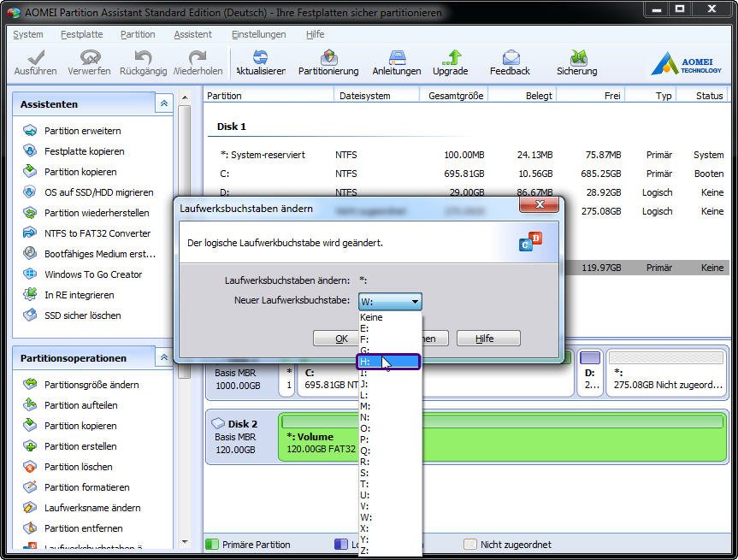Select the 275.08GB unallocated block

[x=666, y=373]
